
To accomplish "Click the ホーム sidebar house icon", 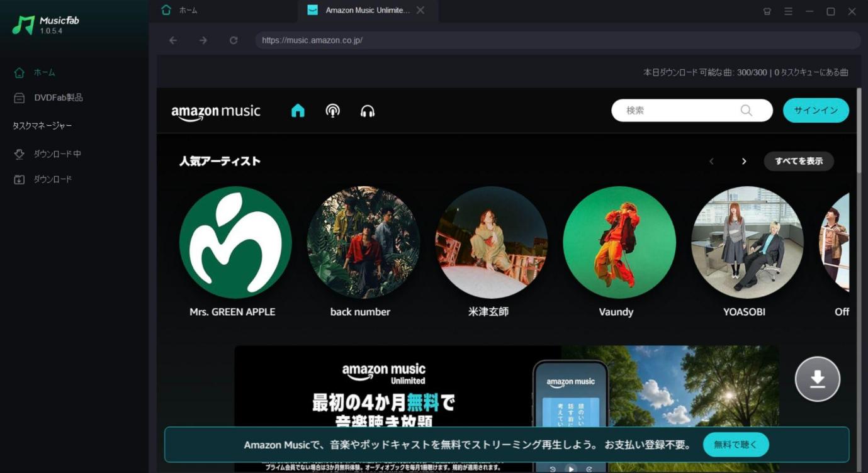I will coord(20,72).
